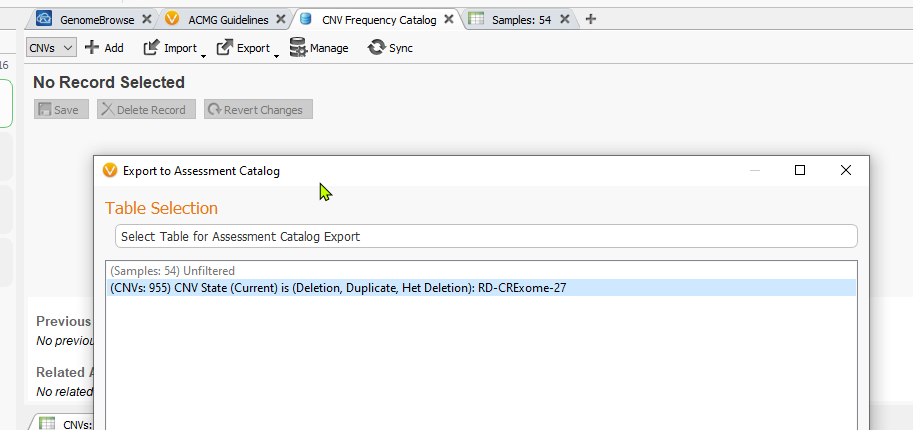Open the CNVs dropdown selector

coord(51,48)
